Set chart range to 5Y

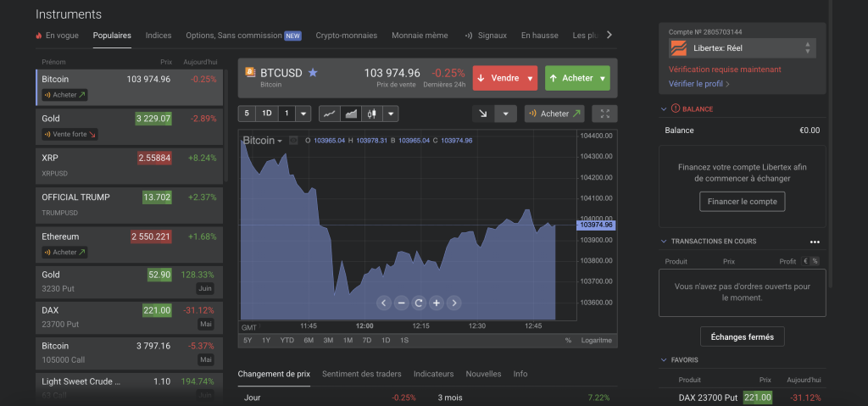(x=248, y=340)
